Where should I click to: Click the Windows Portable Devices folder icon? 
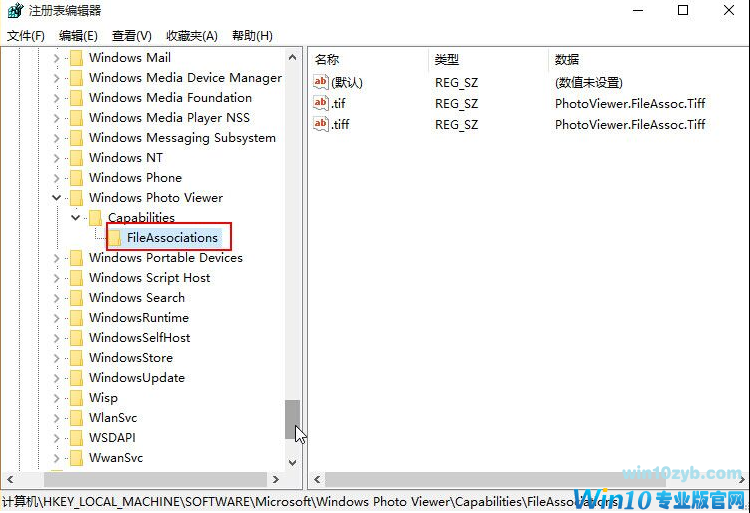(x=77, y=258)
